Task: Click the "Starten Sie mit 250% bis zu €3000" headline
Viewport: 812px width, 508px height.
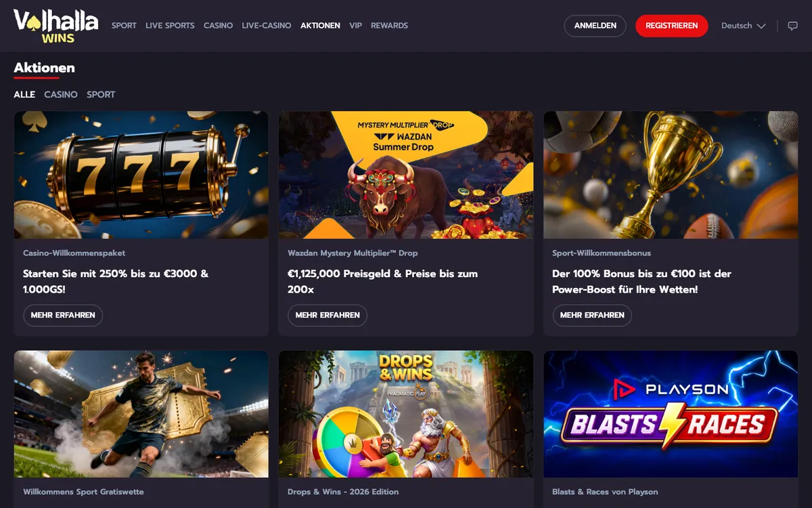Action: point(116,282)
